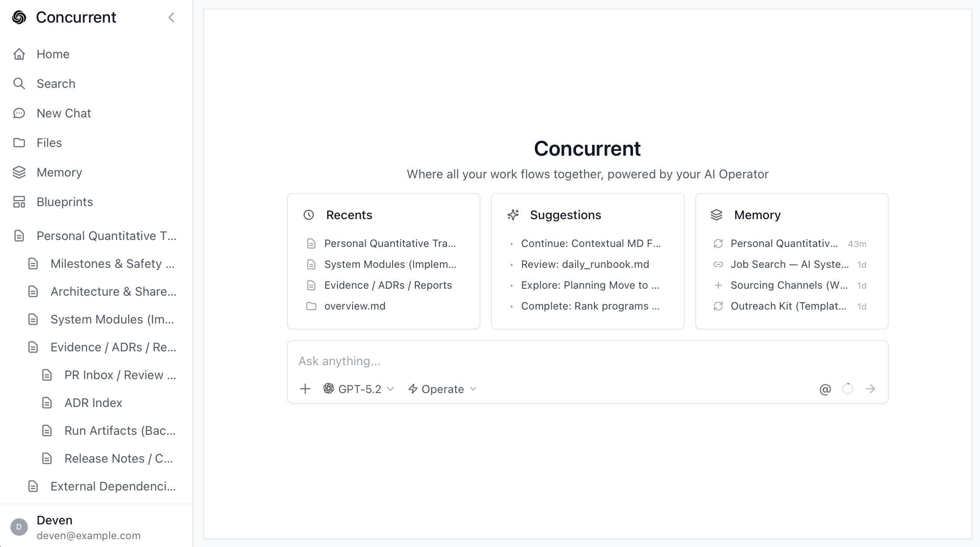Collapse the sidebar using the chevron toggle
This screenshot has width=980, height=547.
point(171,18)
